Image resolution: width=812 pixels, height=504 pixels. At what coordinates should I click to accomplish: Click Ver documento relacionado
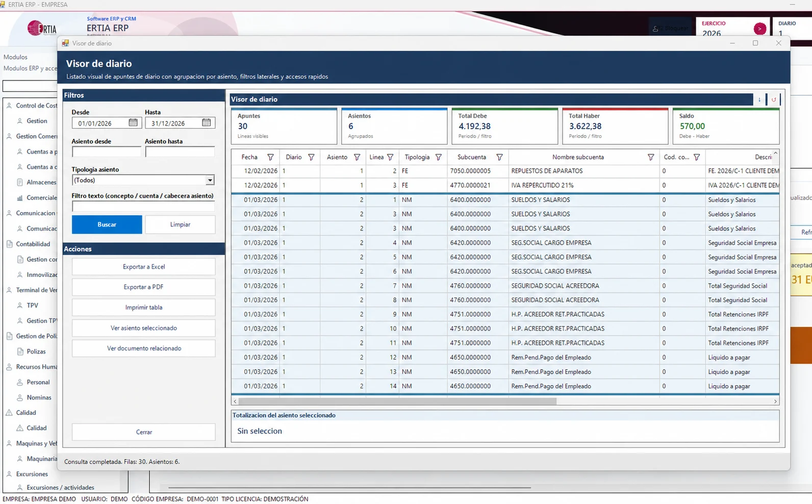click(144, 348)
